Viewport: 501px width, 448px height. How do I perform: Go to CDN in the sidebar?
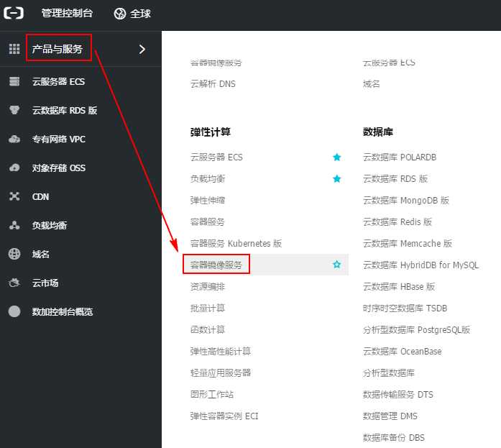(x=40, y=196)
